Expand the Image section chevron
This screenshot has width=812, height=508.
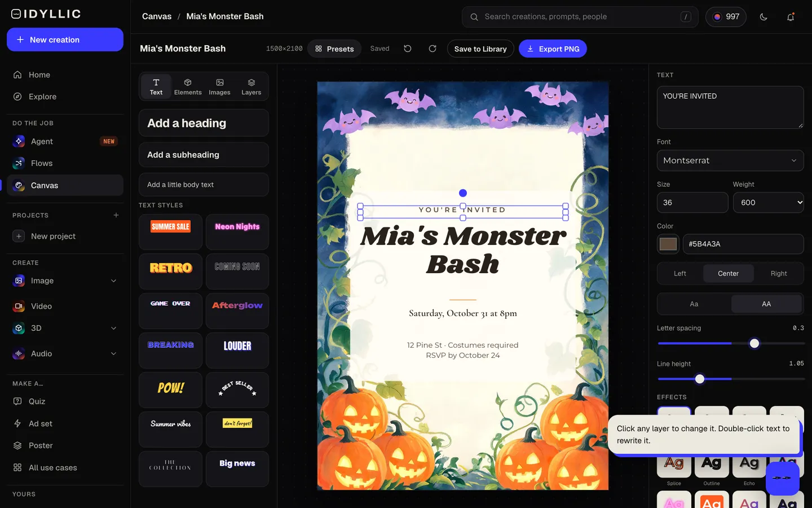click(113, 281)
